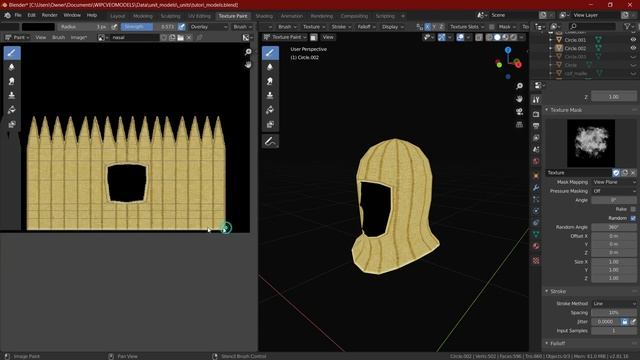Select the Smear tool in image editor

pos(12,82)
